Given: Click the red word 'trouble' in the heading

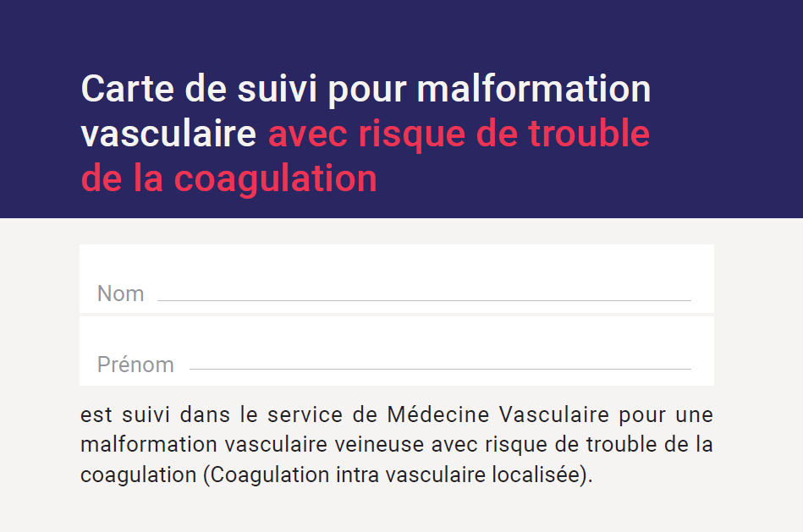Looking at the screenshot, I should [589, 134].
